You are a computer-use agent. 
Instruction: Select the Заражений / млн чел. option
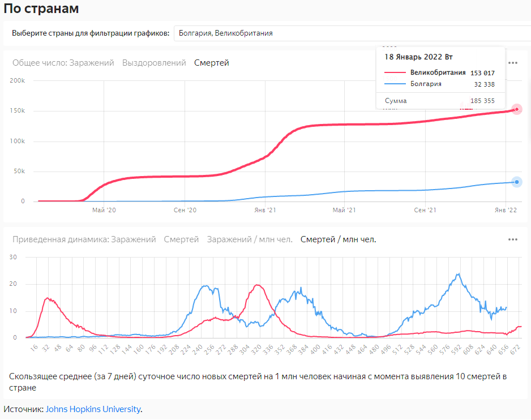tap(250, 239)
